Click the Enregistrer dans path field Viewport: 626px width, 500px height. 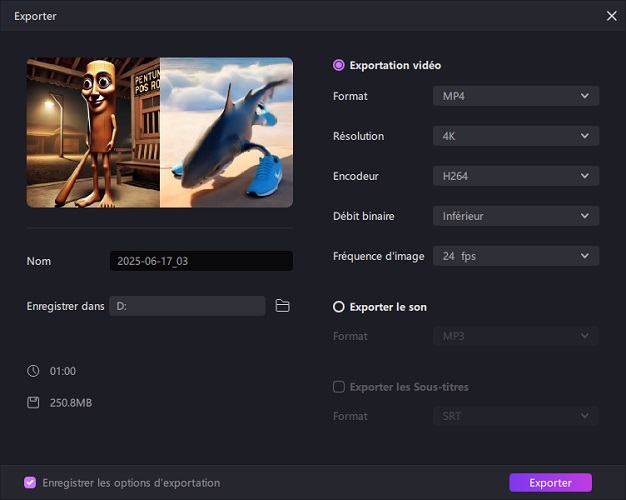point(187,306)
